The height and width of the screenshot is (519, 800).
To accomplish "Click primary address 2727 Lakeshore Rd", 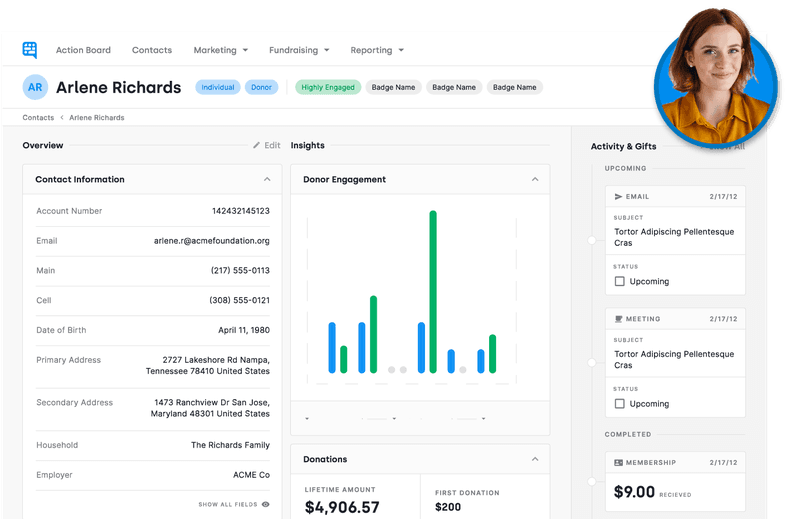I will point(208,365).
